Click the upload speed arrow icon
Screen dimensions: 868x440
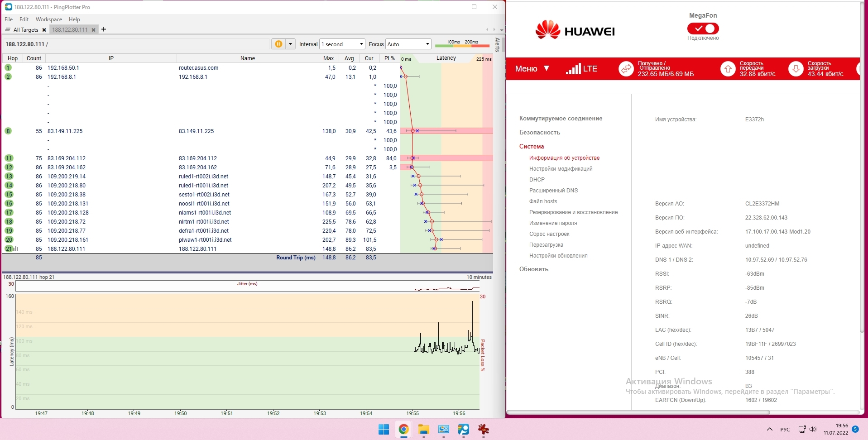(728, 69)
